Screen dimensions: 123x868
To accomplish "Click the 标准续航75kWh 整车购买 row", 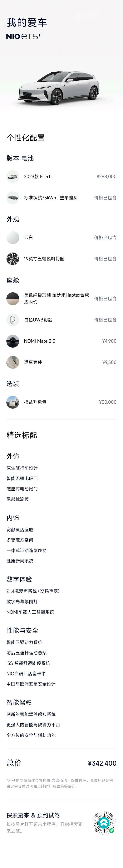I will 61,198.
